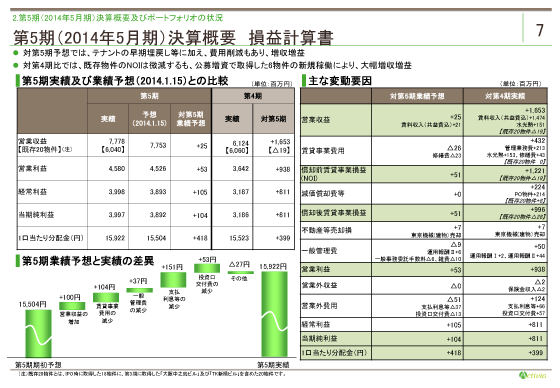560x388 pixels.
Task: Click the 主な変動要因 section heading
Action: pos(340,81)
